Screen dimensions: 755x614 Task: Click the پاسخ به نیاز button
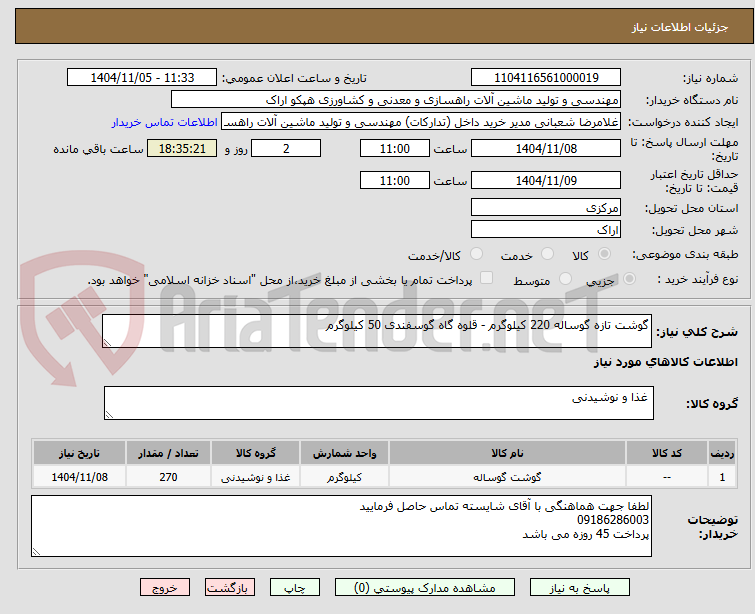pos(580,588)
